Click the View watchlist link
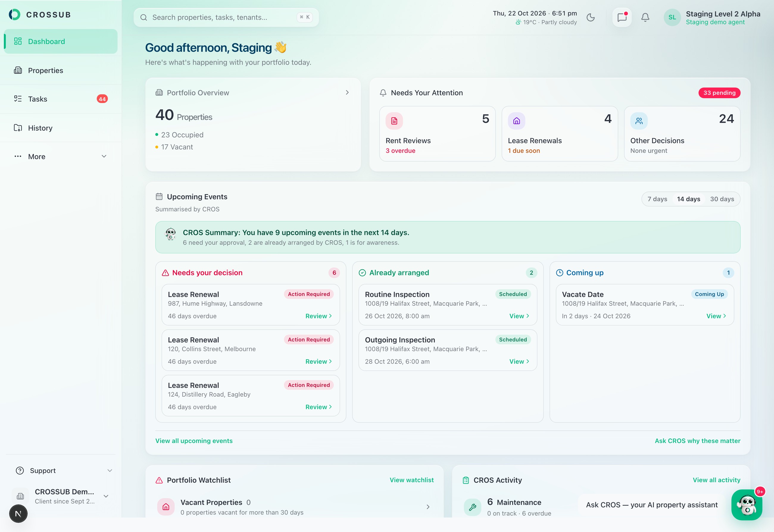774x532 pixels. pyautogui.click(x=412, y=480)
